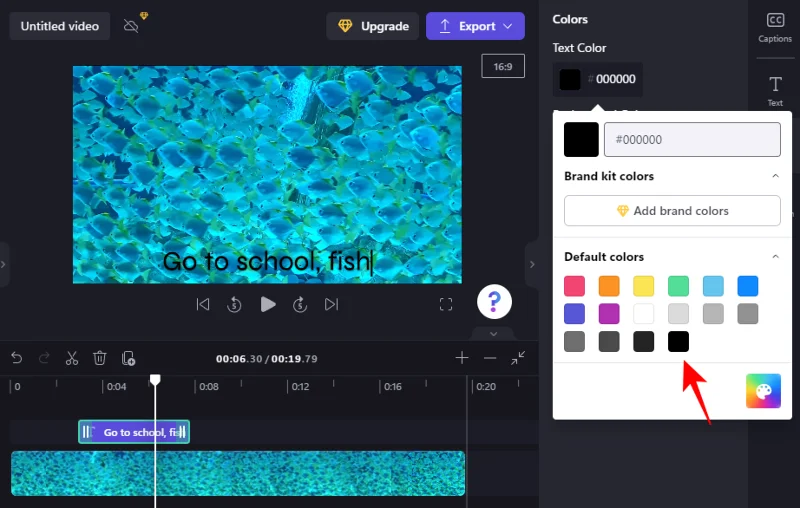
Task: Pick the green default color
Action: pyautogui.click(x=678, y=286)
